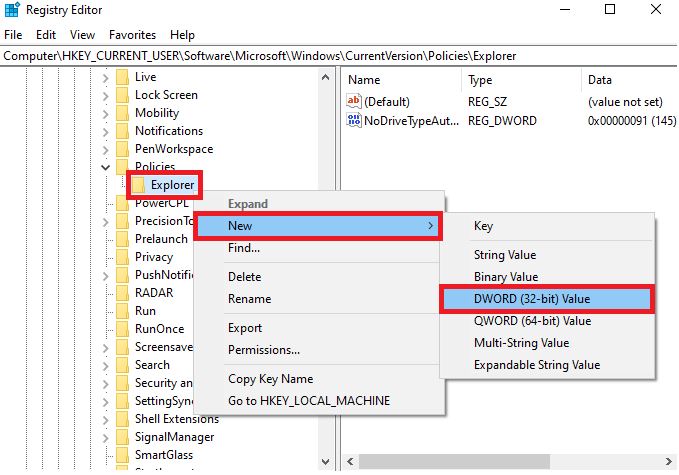Expand the Mobility tree node
679x475 pixels.
[106, 113]
